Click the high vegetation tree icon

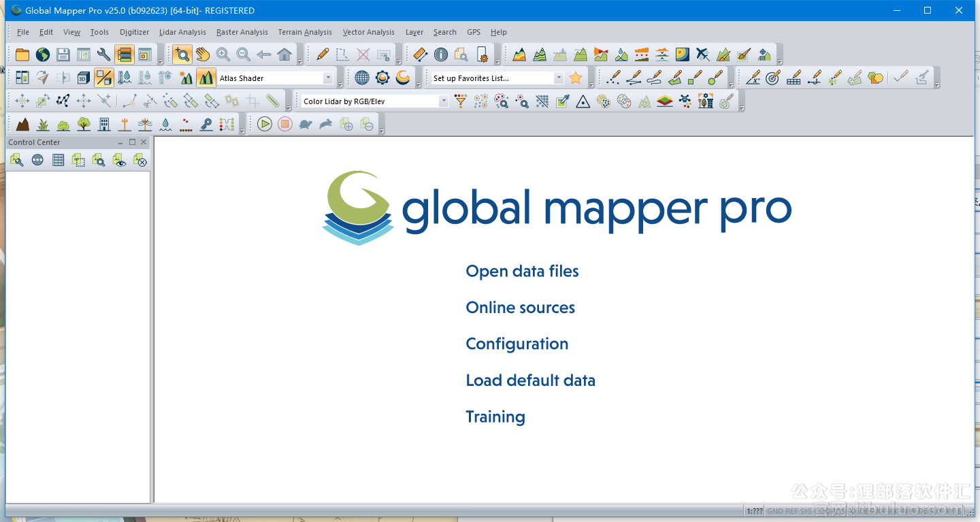84,124
